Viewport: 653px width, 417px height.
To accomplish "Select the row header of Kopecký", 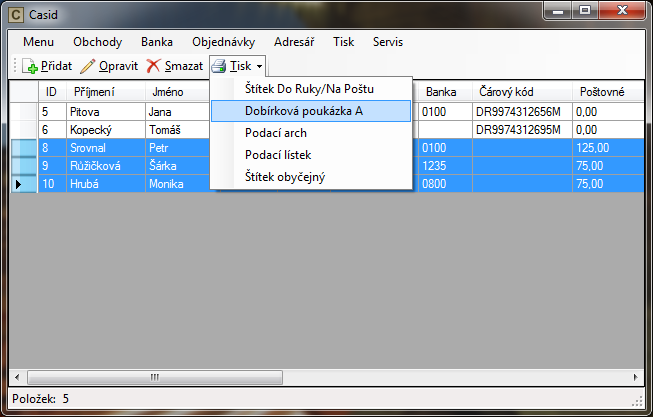I will pos(24,130).
